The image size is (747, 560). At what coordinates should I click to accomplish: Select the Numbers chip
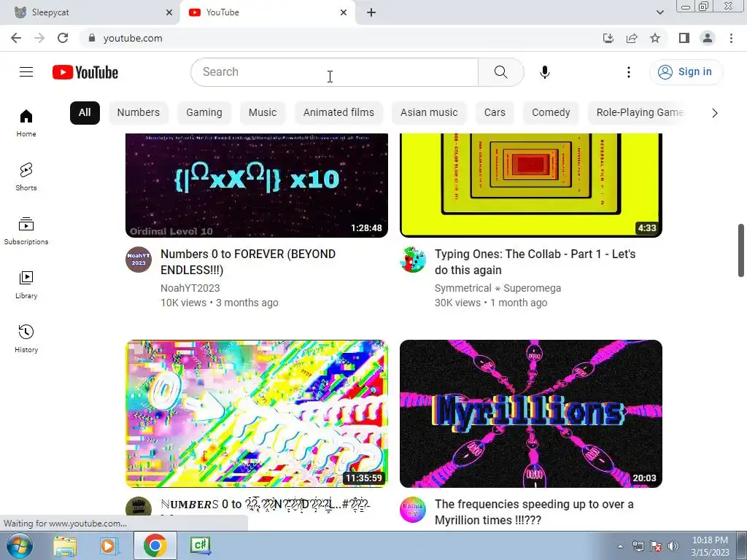139,113
